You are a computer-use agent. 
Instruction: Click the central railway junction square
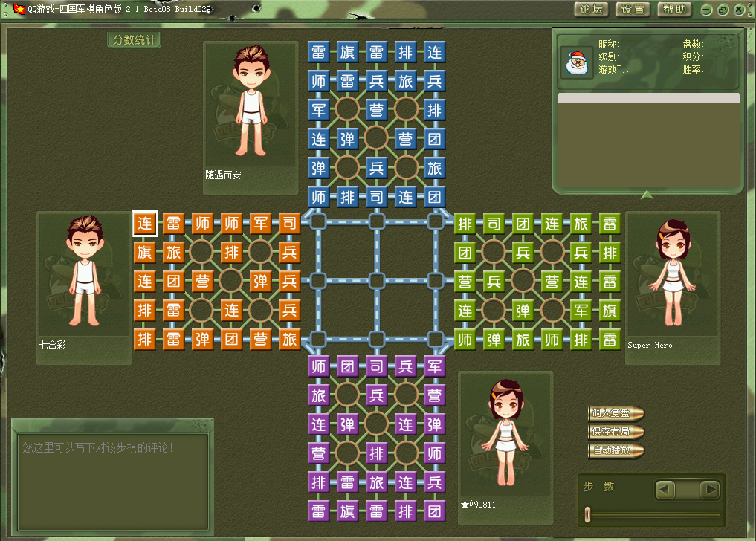coord(377,281)
